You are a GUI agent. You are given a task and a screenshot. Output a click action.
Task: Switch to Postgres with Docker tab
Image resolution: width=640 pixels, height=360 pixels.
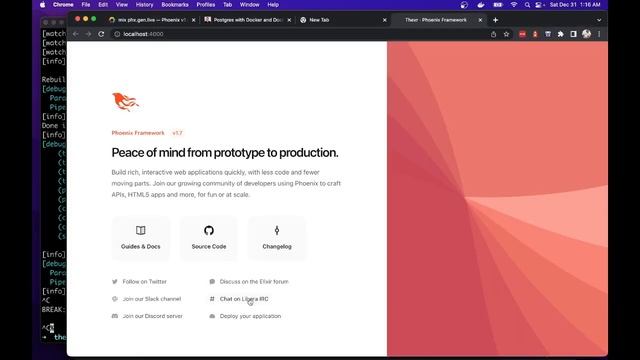pyautogui.click(x=248, y=20)
